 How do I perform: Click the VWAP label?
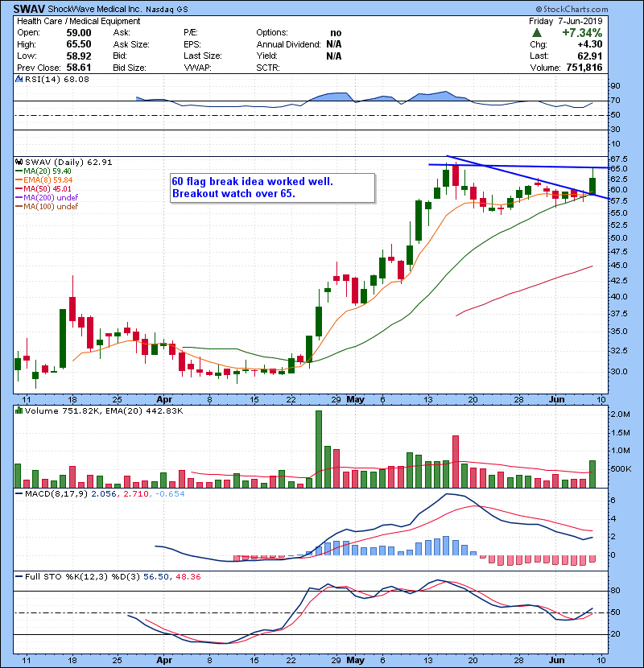197,68
